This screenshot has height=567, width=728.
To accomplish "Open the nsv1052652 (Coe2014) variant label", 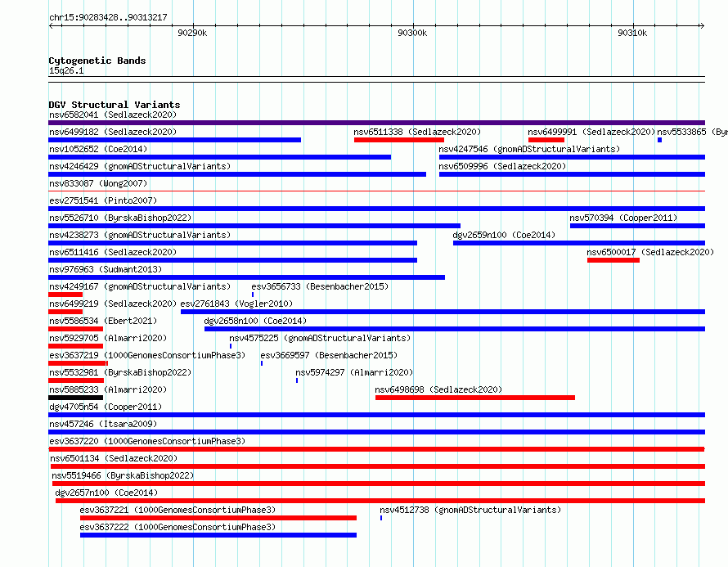I will [98, 149].
